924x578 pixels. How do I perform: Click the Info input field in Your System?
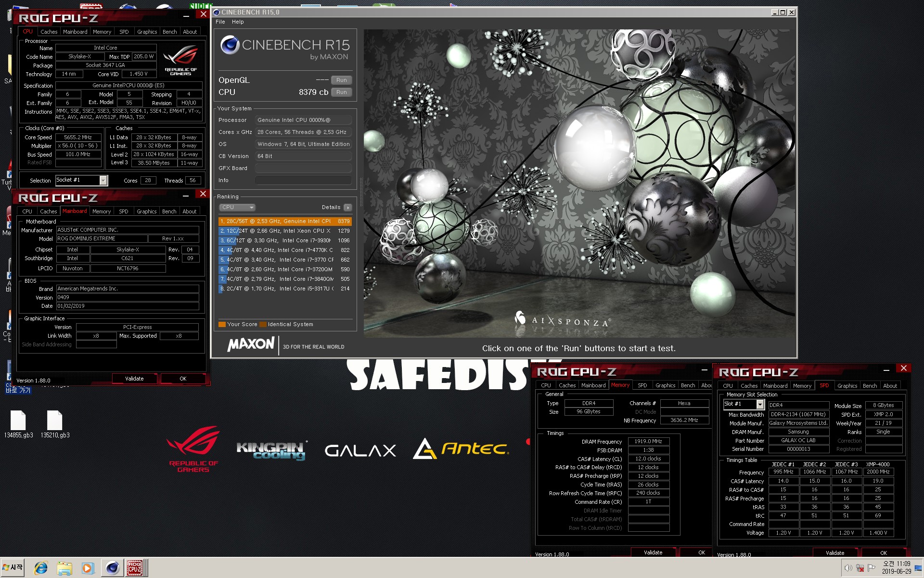click(303, 180)
